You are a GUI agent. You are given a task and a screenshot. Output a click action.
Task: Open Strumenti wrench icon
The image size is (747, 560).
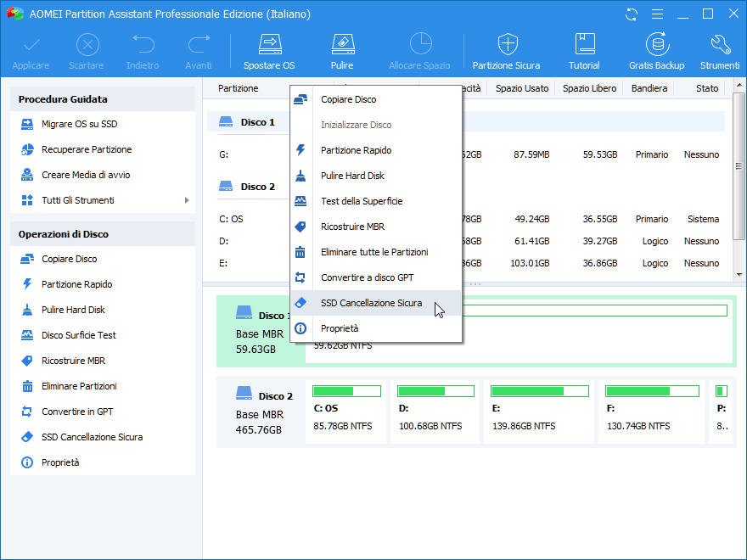(720, 52)
